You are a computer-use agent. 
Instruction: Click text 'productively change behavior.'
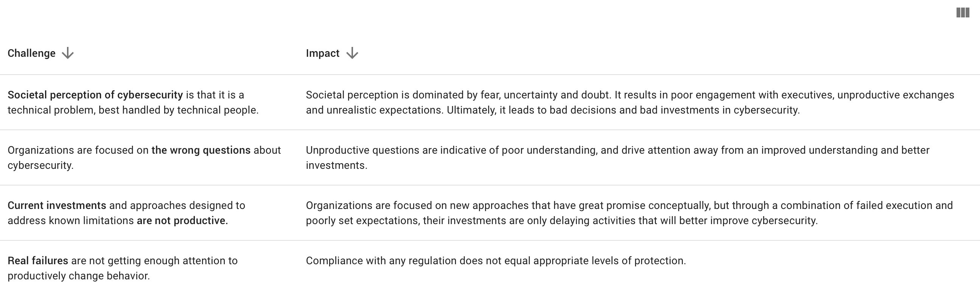point(79,276)
